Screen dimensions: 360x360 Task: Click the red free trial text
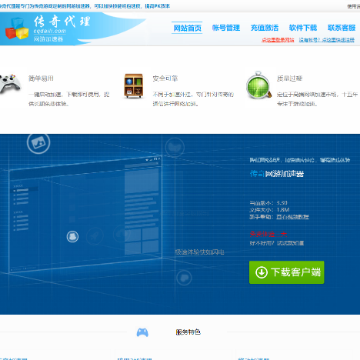click(268, 234)
